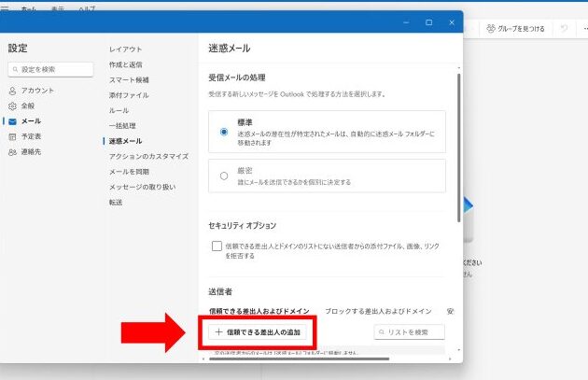The height and width of the screenshot is (380, 588).
Task: Open the 転送 settings page
Action: (116, 203)
